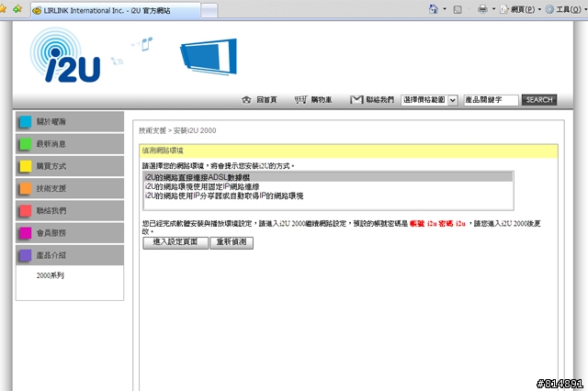Click the browser print icon
The image size is (588, 391).
pyautogui.click(x=482, y=9)
